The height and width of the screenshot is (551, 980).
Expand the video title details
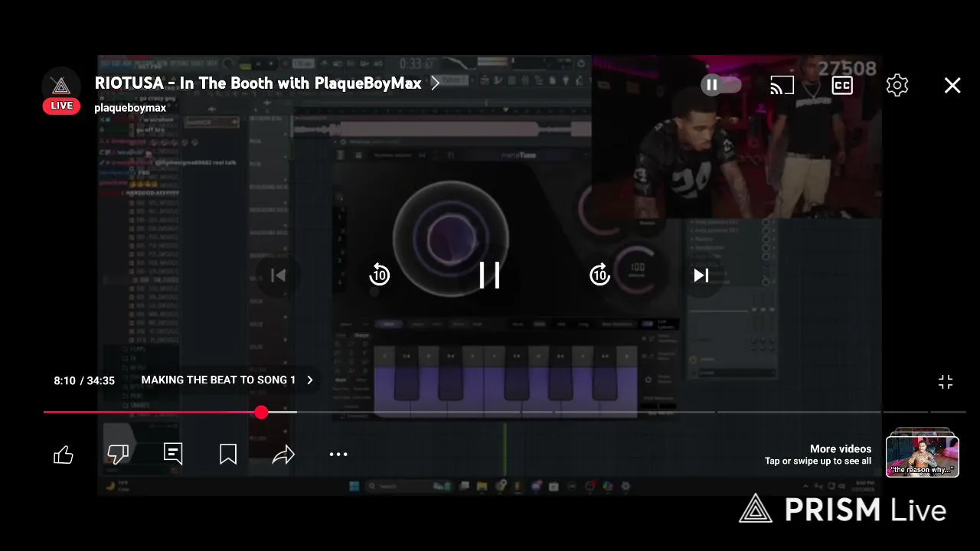[435, 83]
